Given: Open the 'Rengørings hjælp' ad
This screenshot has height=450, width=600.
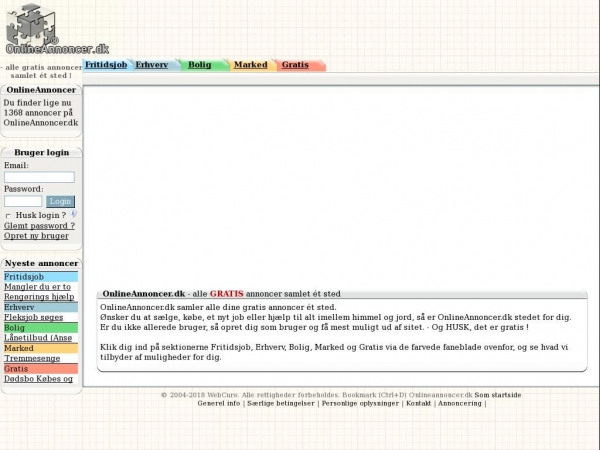Looking at the screenshot, I should tap(39, 297).
